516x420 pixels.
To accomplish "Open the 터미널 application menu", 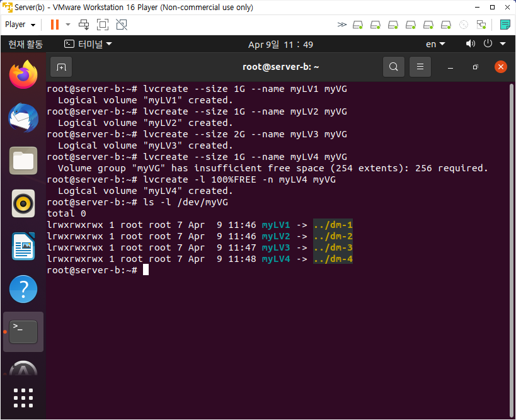I will [88, 44].
